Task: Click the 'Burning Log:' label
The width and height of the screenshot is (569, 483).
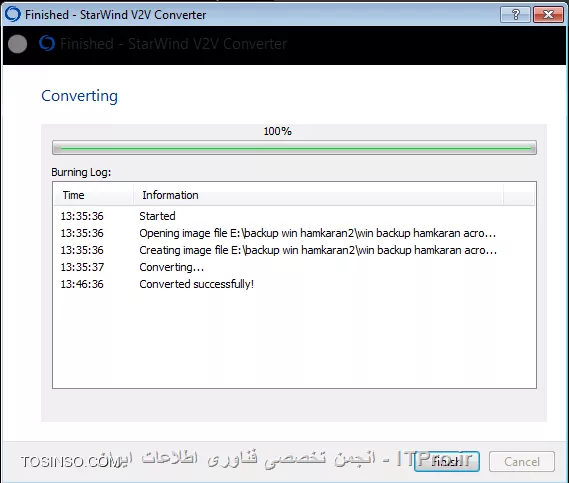Action: click(81, 172)
